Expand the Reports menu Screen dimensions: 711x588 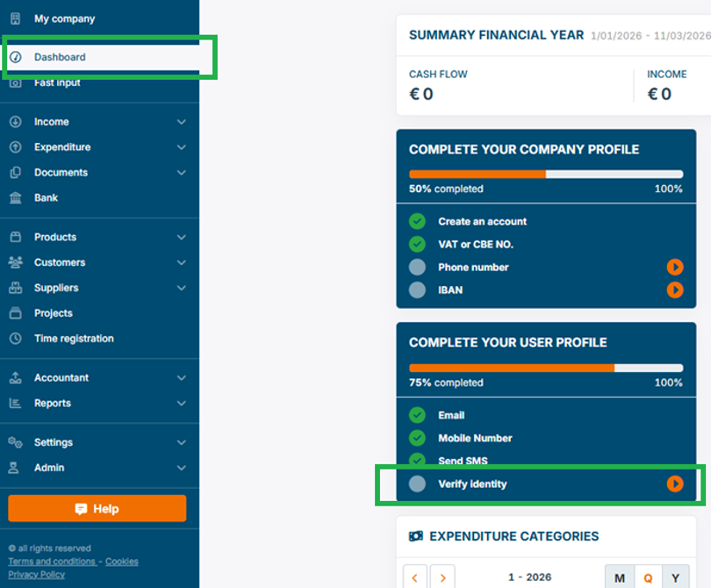coord(182,403)
